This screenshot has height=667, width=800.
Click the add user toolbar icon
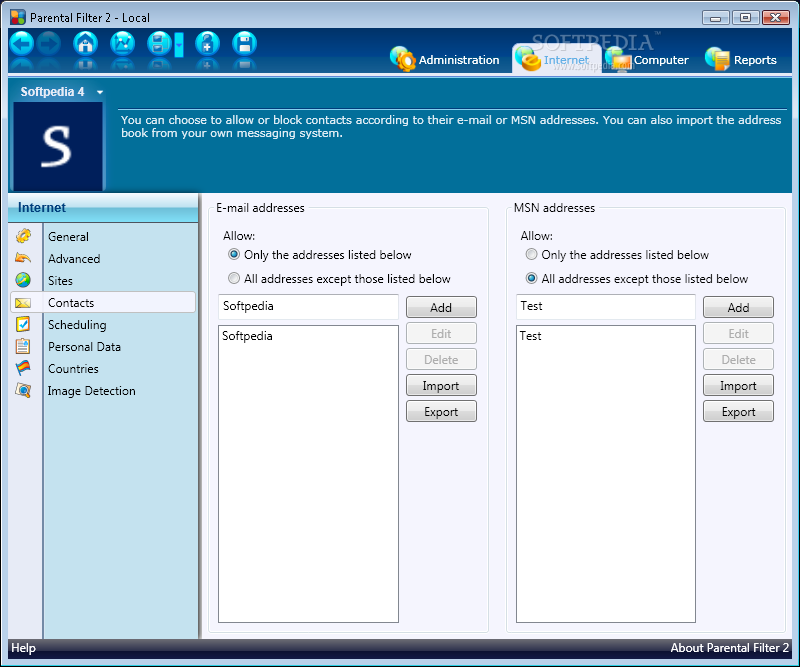tap(207, 44)
